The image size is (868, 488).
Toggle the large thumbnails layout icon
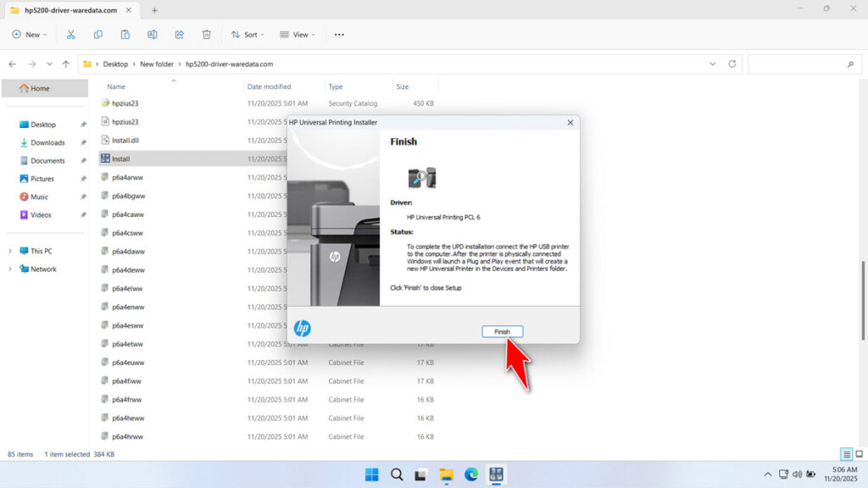[845, 453]
